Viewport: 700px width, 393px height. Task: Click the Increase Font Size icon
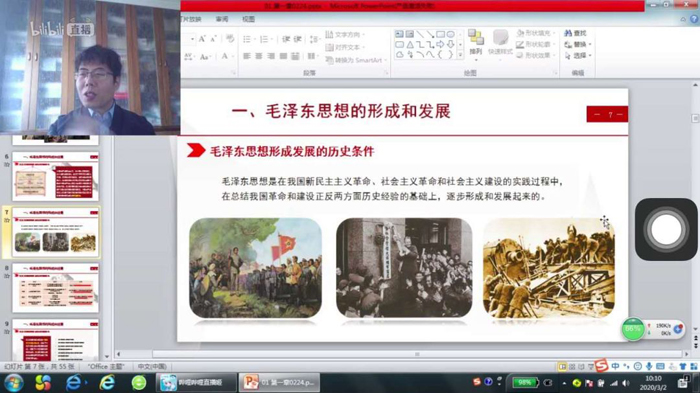(x=202, y=39)
